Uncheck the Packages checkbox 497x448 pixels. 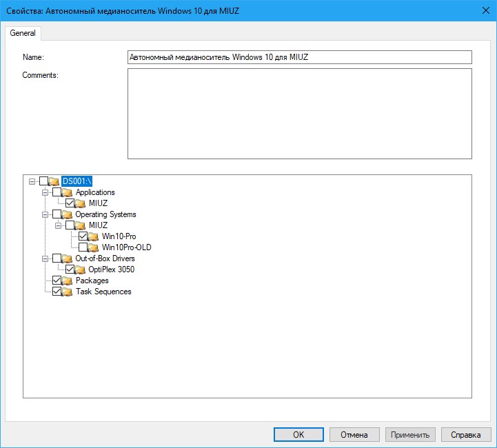(x=57, y=281)
